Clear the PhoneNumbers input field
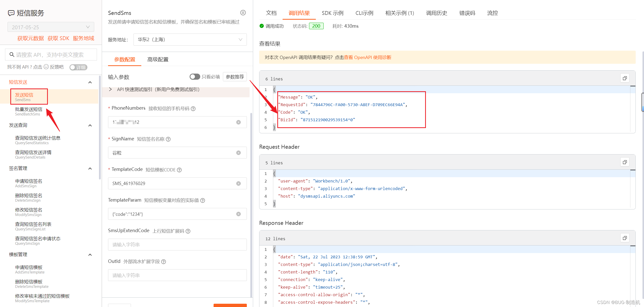This screenshot has width=644, height=307. pos(238,122)
